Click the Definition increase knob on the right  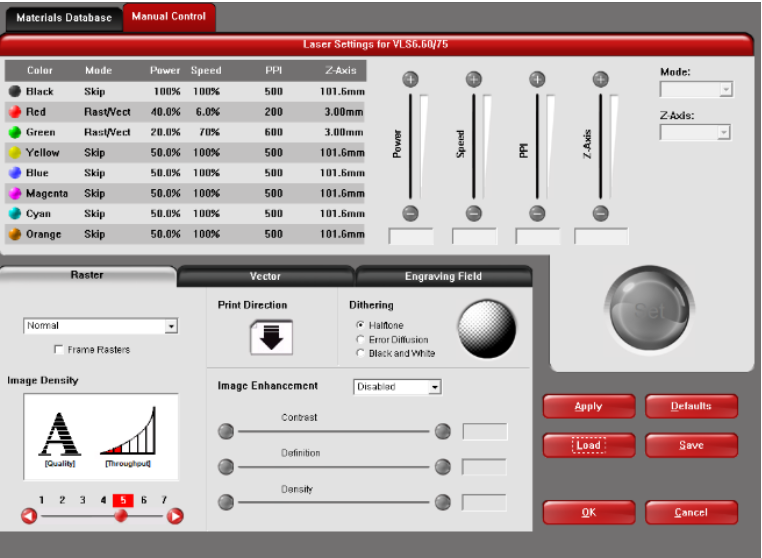[x=443, y=467]
